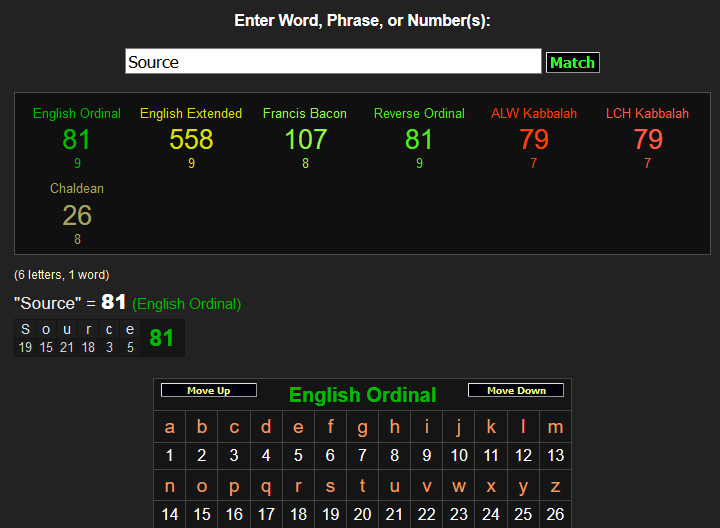Image resolution: width=720 pixels, height=528 pixels.
Task: Click the green Match button
Action: pos(572,62)
